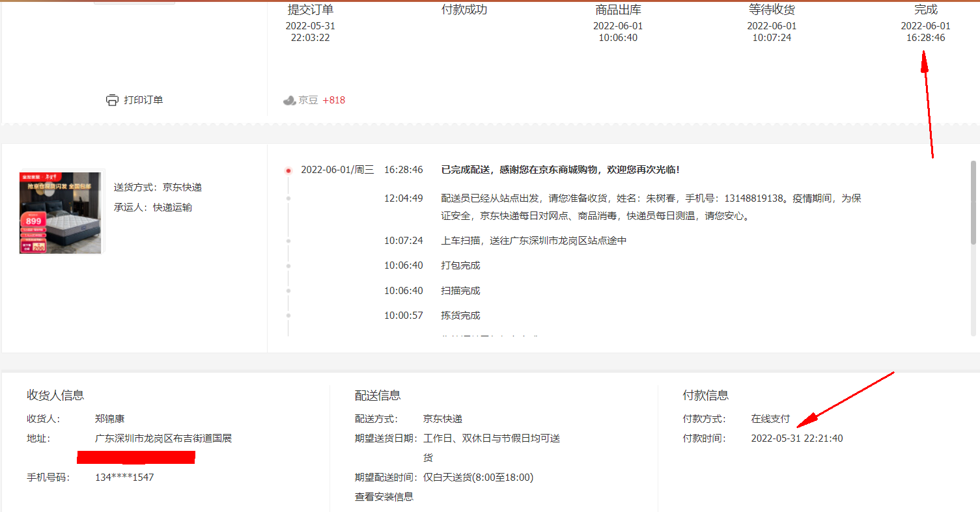The height and width of the screenshot is (512, 980).
Task: Click the 京豆 bean icon
Action: (290, 100)
